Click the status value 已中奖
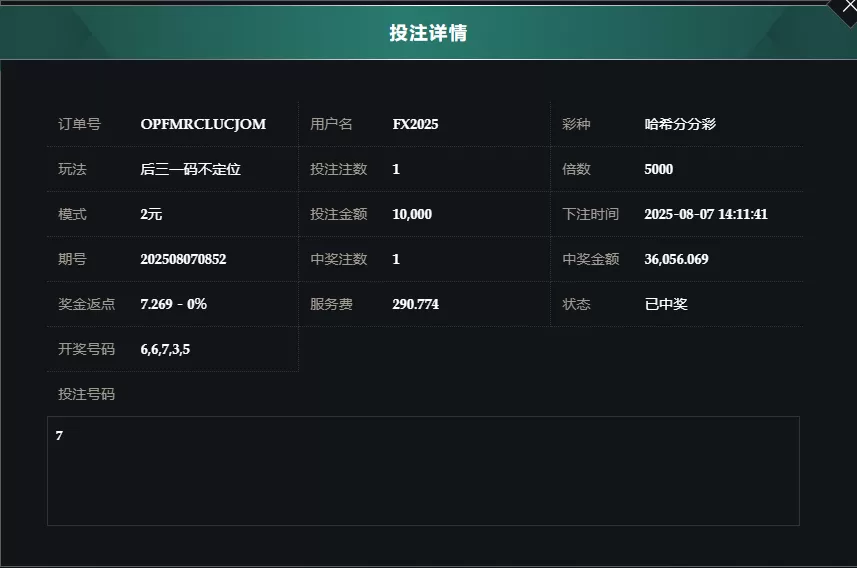The width and height of the screenshot is (857, 568). point(666,304)
